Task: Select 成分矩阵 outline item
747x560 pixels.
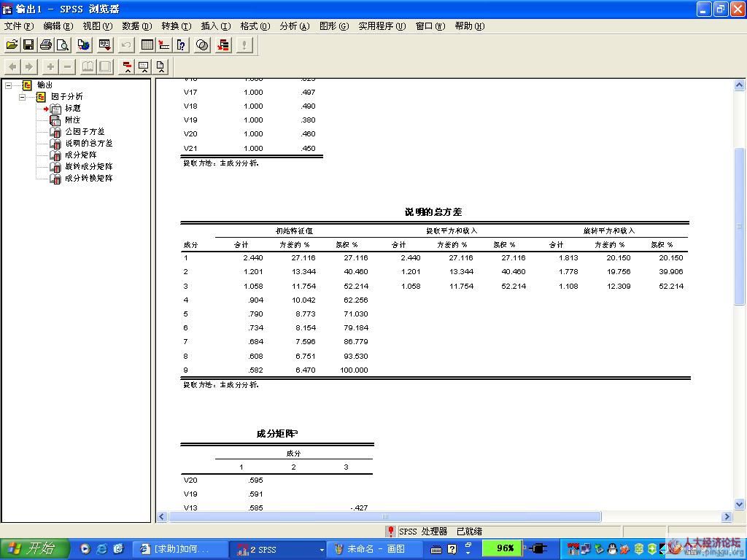Action: point(81,155)
